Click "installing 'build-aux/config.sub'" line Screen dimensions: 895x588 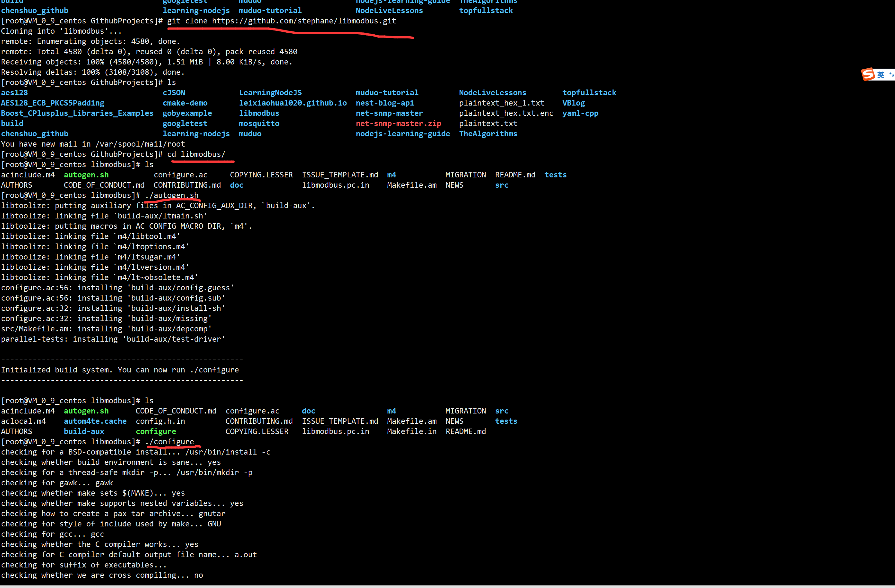tap(113, 298)
